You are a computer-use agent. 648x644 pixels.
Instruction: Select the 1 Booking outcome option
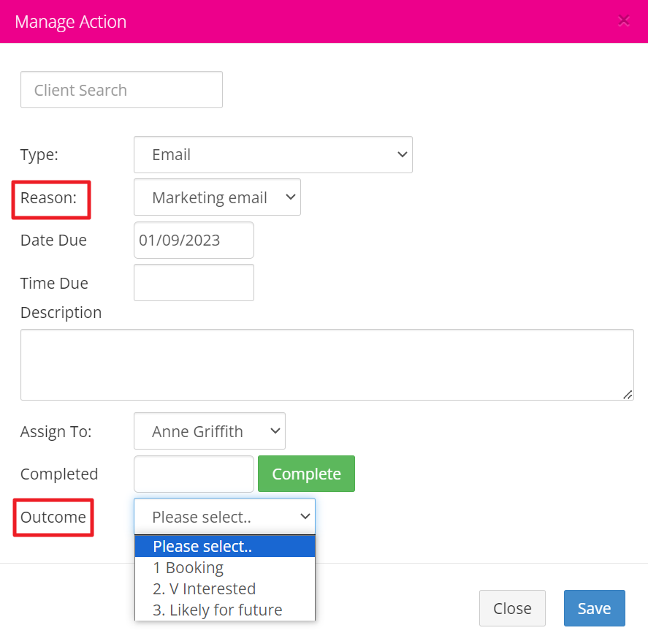click(x=188, y=567)
